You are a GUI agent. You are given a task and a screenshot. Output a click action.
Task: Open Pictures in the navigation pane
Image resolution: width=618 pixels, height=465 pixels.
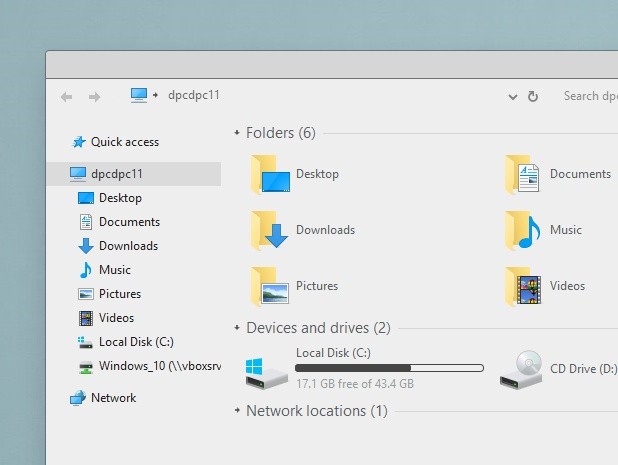120,294
